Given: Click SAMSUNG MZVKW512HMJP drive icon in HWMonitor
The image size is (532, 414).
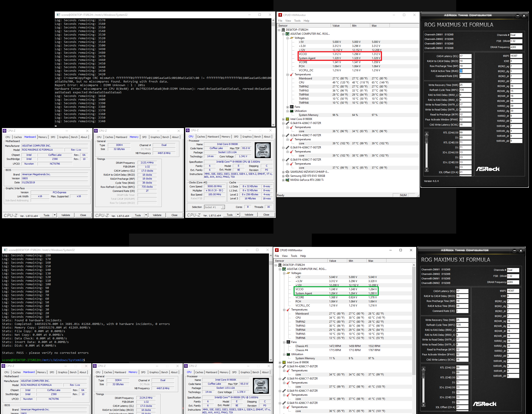Looking at the screenshot, I should click(x=287, y=172).
